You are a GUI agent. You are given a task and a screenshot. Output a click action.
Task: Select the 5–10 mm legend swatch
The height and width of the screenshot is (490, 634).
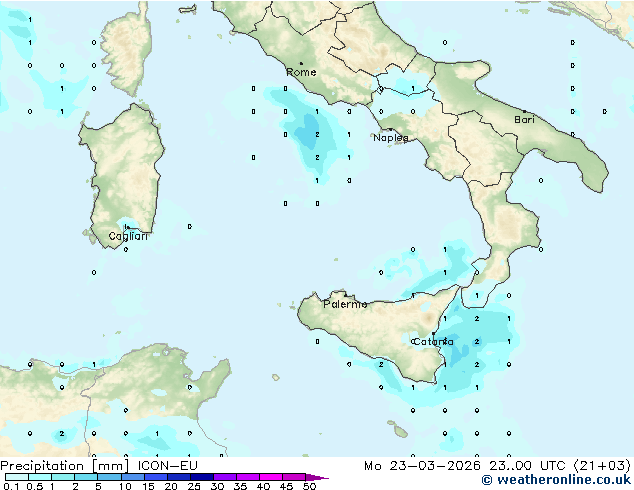109,477
